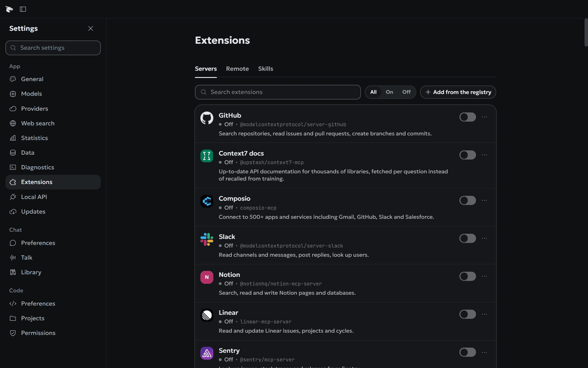The image size is (588, 368).
Task: Open Projects settings
Action: click(x=53, y=318)
